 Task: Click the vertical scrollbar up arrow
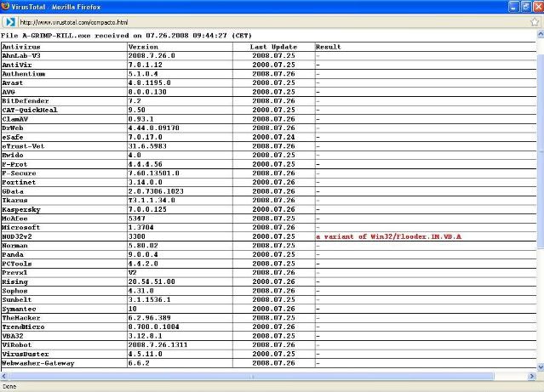[x=541, y=34]
